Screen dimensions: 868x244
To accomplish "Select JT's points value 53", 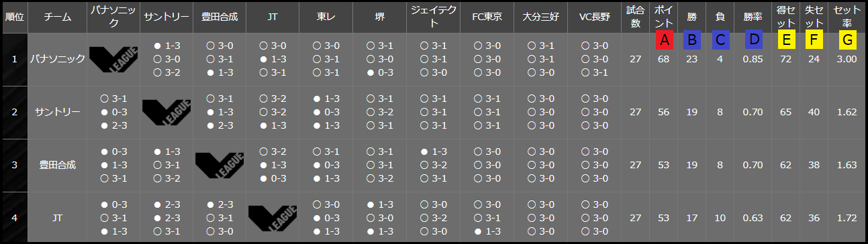I will pos(663,219).
